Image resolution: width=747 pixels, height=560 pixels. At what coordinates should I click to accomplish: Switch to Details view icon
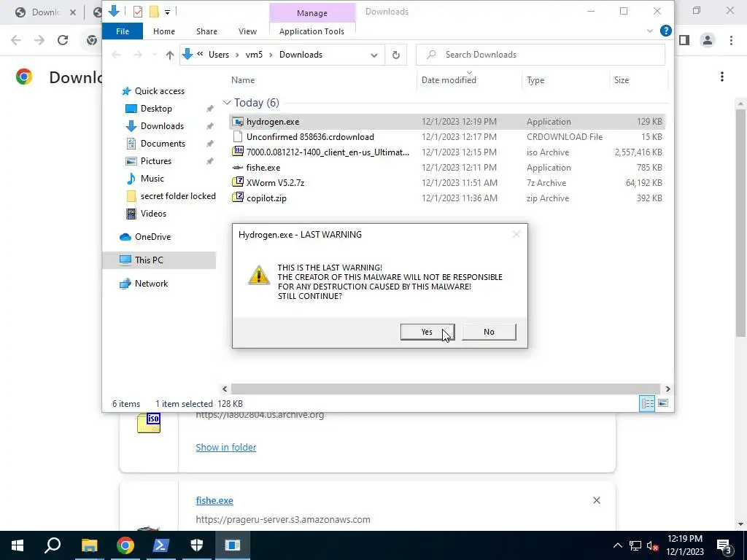click(647, 403)
